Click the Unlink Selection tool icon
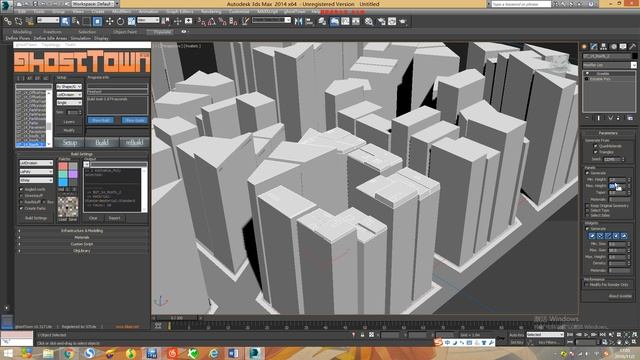The image size is (640, 360). tap(18, 21)
